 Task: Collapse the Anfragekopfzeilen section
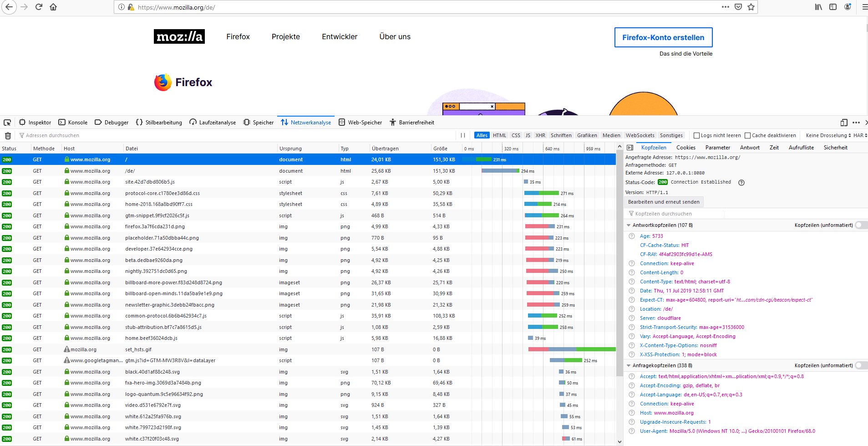629,365
